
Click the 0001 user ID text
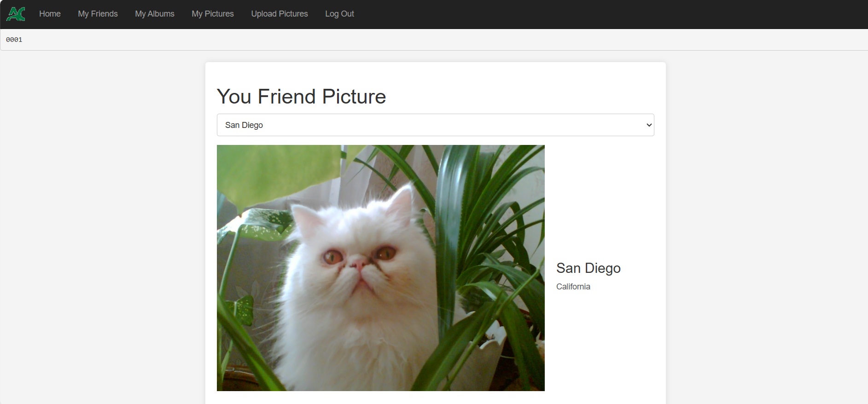click(x=14, y=40)
